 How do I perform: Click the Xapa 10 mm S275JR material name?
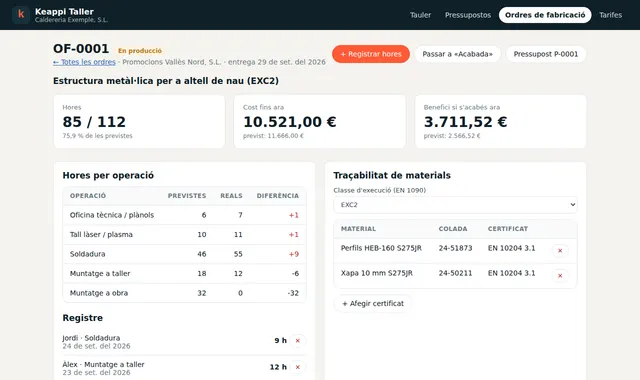click(x=377, y=273)
